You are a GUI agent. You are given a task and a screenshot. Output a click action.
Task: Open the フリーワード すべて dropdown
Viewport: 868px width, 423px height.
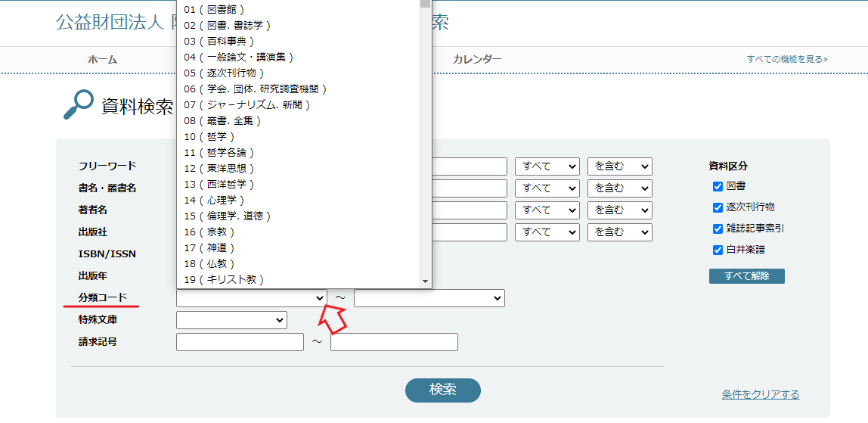(547, 166)
